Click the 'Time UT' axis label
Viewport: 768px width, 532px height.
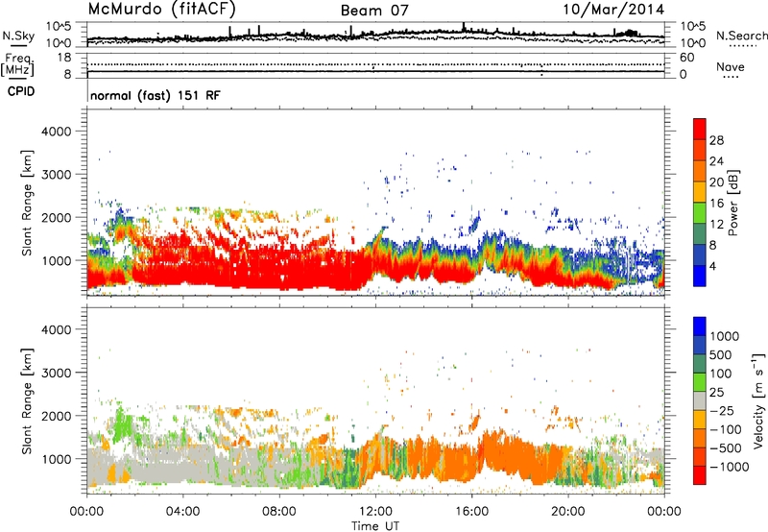(x=375, y=526)
